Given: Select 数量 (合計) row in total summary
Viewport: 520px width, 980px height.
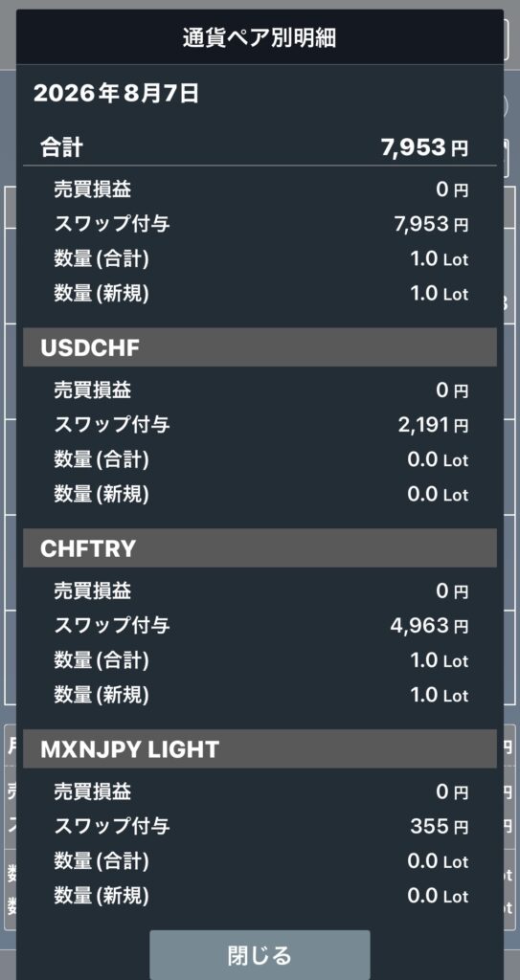Looking at the screenshot, I should (260, 258).
